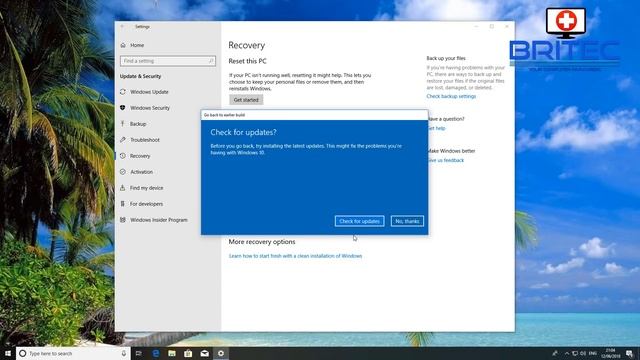Maximize the Settings window

(492, 27)
